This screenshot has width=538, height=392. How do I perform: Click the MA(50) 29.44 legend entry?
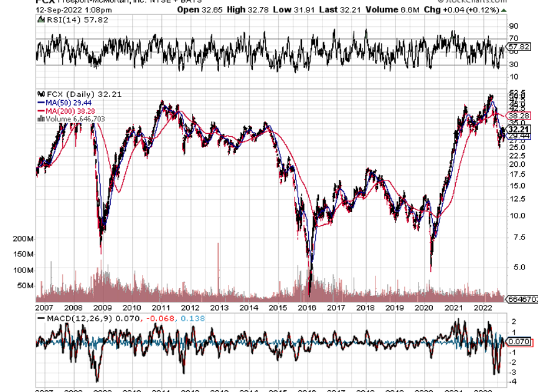[68, 103]
